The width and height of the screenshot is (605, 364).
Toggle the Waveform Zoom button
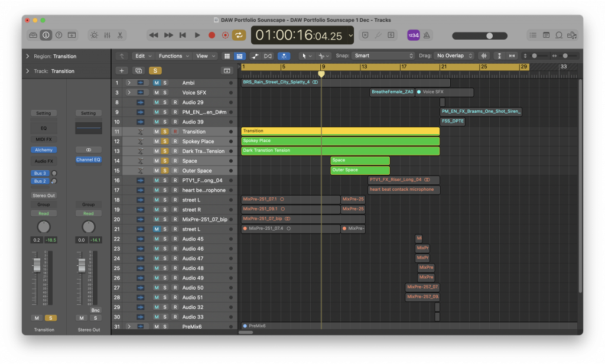[484, 56]
